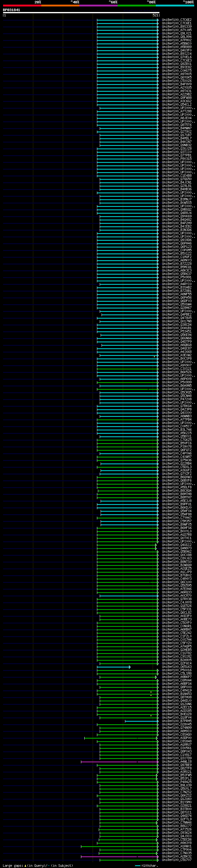Select hit label UniRef100_C5U707
This screenshot has height=868, width=197.
pyautogui.click(x=176, y=860)
